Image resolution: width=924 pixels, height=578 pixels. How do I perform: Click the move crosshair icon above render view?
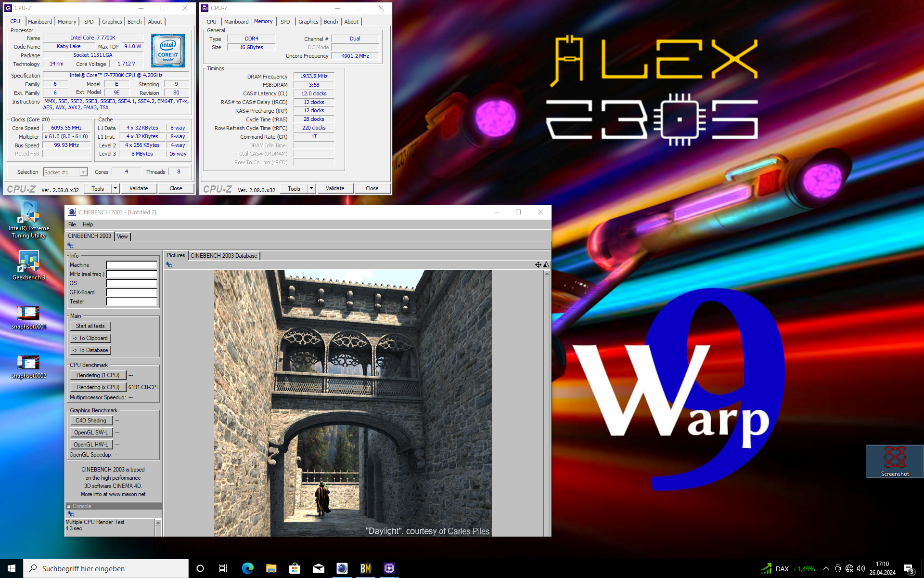coord(538,264)
